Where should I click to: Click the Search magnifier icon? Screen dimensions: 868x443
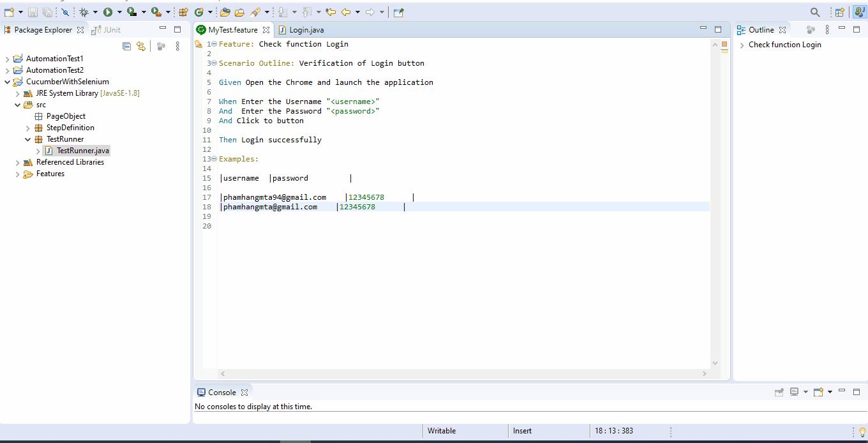[815, 12]
